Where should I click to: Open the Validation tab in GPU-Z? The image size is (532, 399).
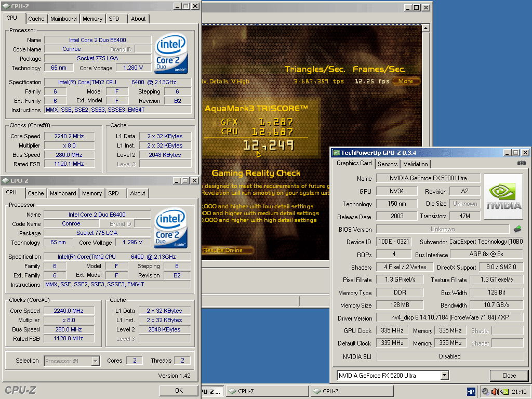click(415, 164)
